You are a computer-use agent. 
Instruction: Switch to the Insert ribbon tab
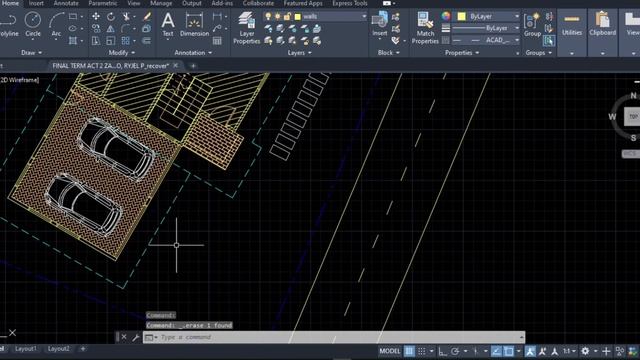coord(36,3)
